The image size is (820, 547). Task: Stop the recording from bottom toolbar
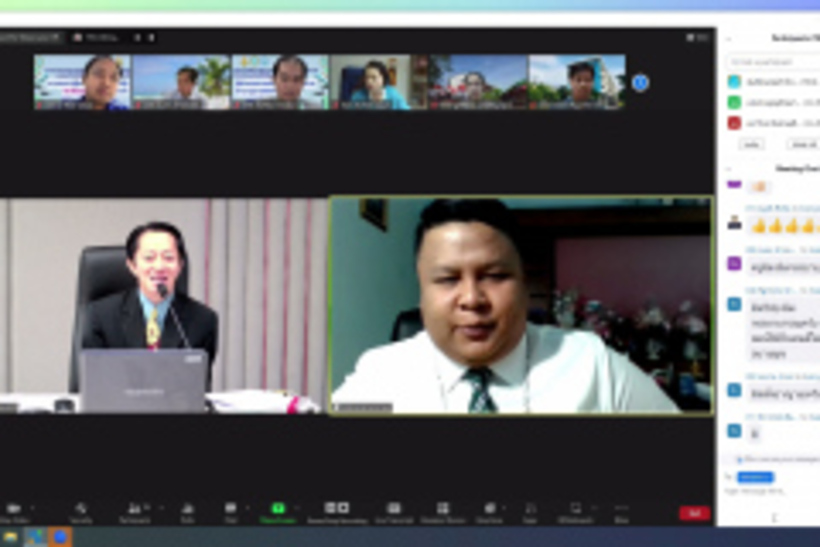point(343,508)
